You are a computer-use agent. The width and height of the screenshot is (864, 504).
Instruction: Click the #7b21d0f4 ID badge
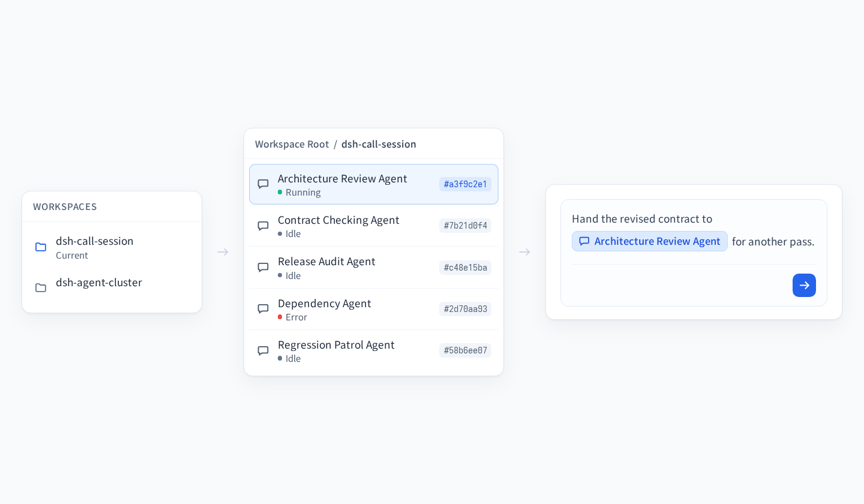(x=465, y=226)
